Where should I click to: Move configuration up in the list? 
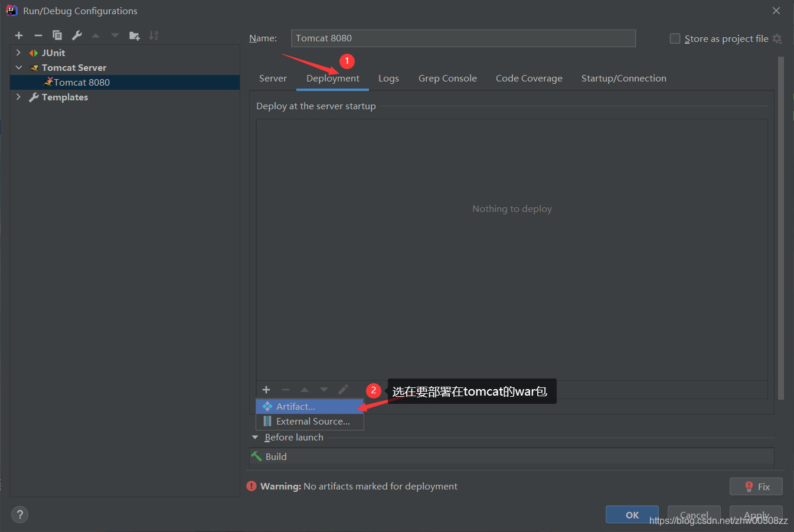click(x=96, y=35)
